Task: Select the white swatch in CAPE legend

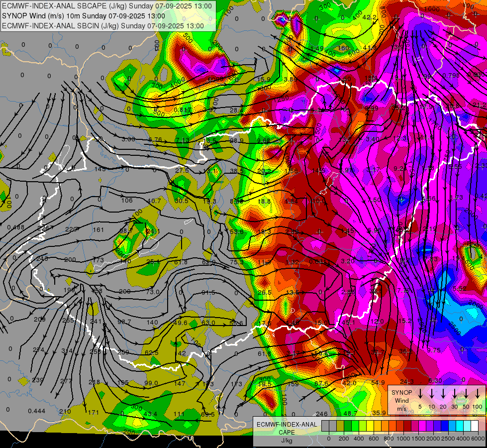Action: (x=474, y=426)
